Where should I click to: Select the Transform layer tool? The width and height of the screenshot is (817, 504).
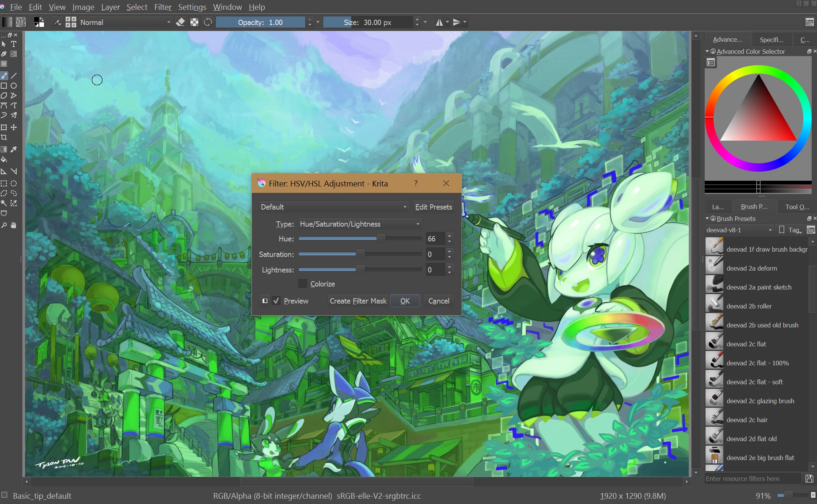(4, 127)
